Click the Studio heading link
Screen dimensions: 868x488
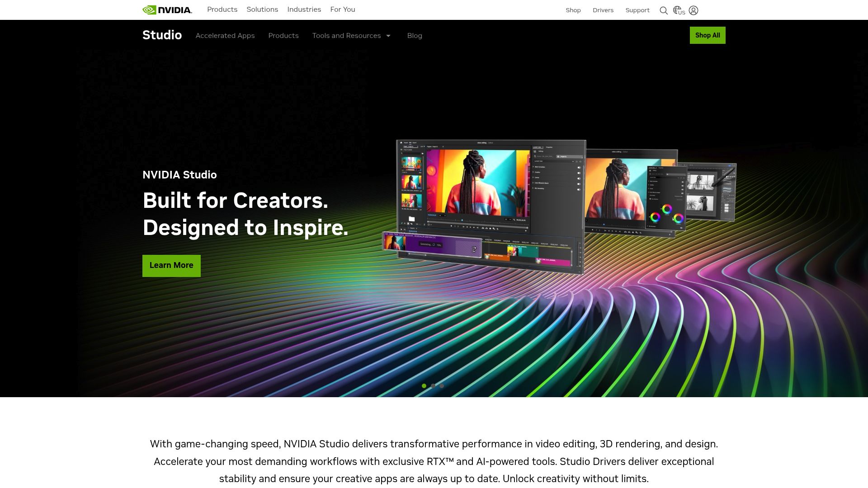point(162,35)
